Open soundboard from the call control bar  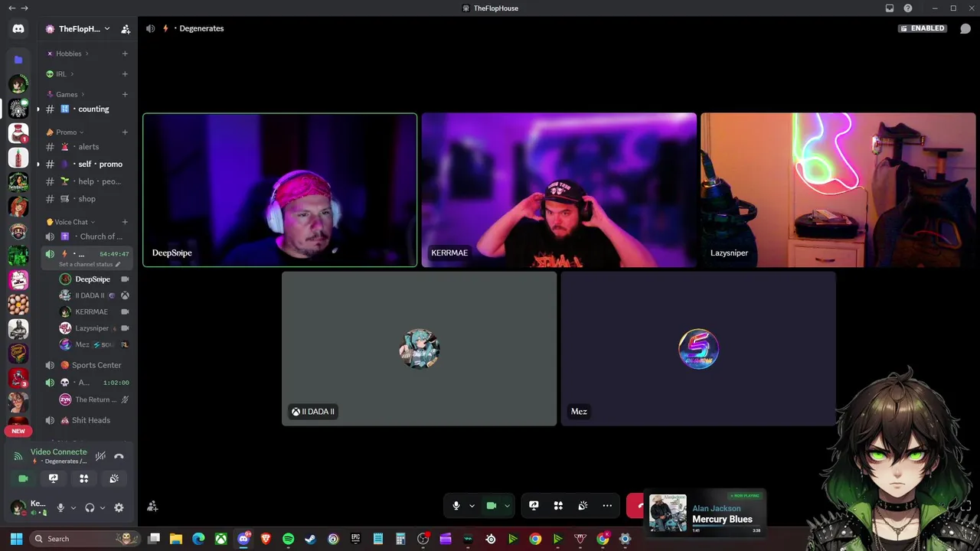(583, 506)
